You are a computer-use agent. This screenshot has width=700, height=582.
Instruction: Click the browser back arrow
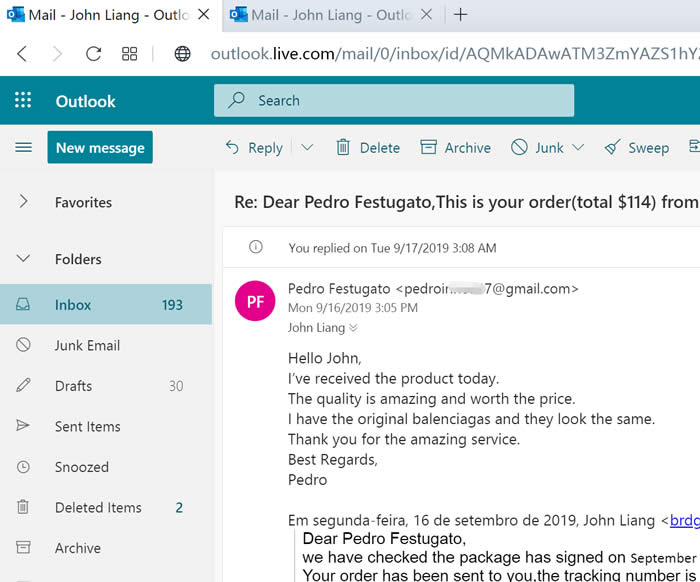22,54
